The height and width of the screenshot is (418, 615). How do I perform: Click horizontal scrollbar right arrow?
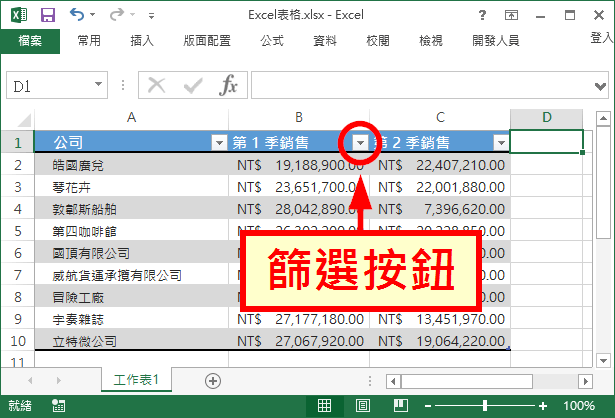coord(586,381)
